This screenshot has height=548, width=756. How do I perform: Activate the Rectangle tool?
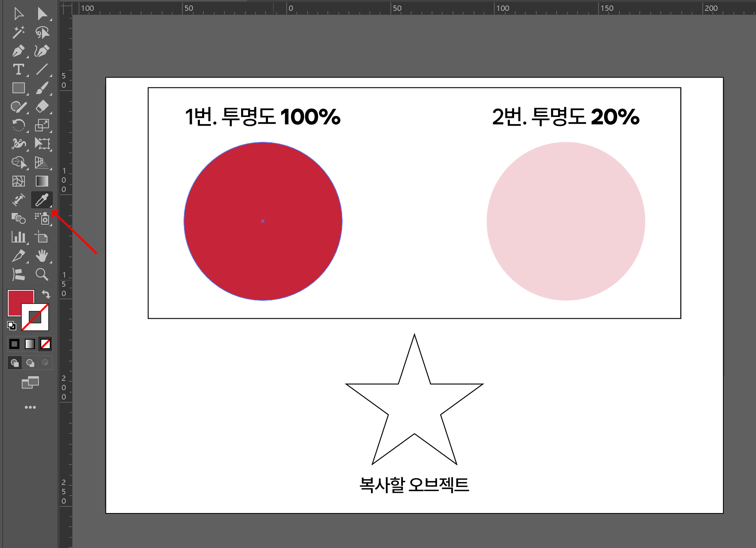(19, 87)
